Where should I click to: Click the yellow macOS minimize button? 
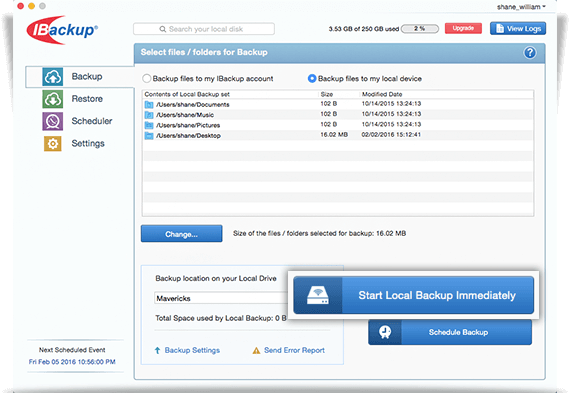point(32,6)
